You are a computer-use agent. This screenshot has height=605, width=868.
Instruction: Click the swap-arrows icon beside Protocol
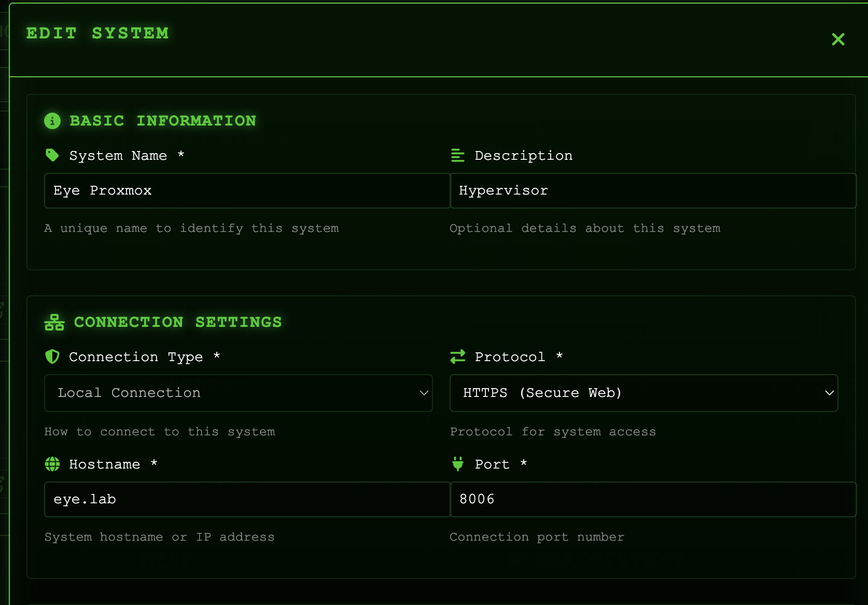pyautogui.click(x=457, y=356)
